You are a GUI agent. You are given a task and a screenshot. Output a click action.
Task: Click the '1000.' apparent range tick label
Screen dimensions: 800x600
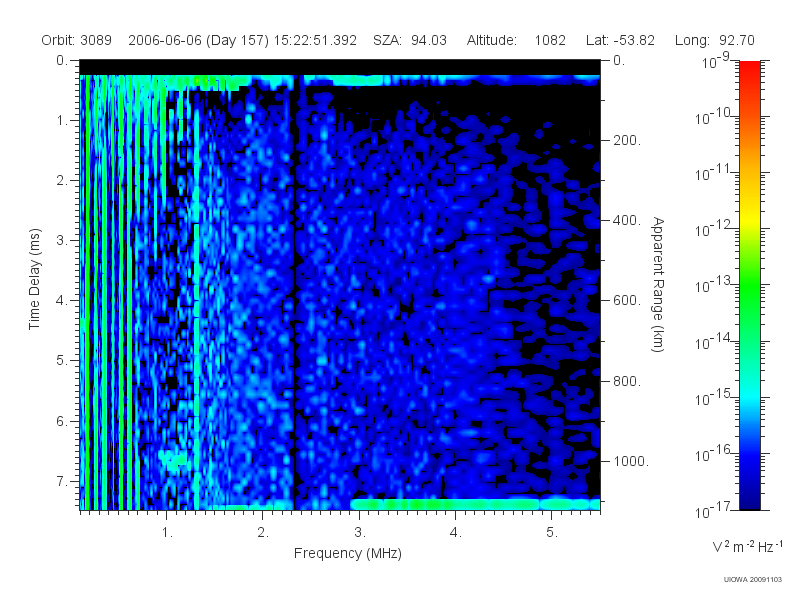[631, 461]
